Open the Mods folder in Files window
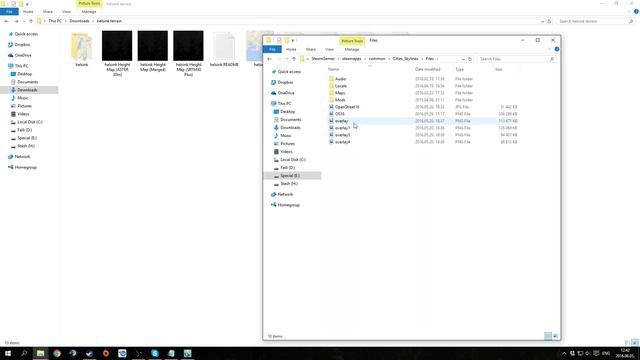This screenshot has height=360, width=640. point(340,100)
